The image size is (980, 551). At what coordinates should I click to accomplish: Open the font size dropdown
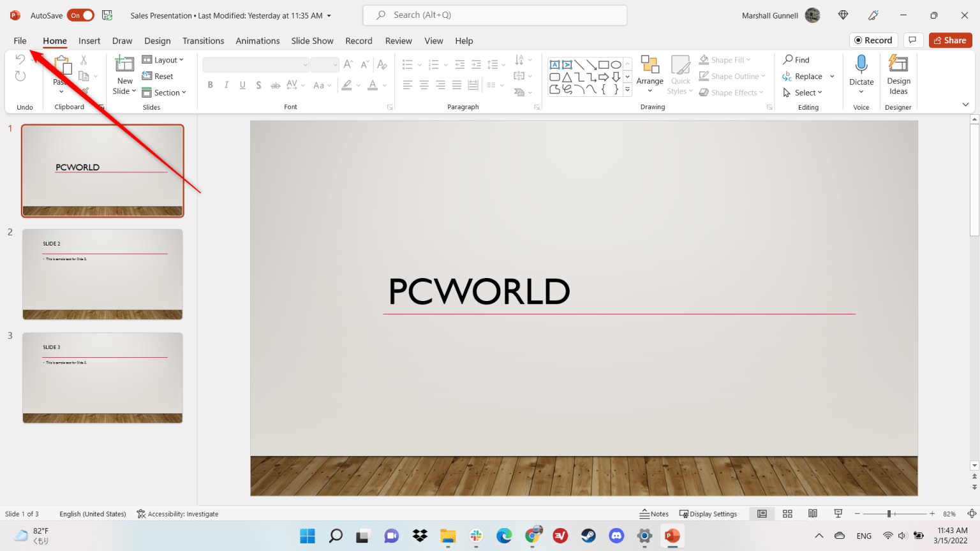(334, 64)
